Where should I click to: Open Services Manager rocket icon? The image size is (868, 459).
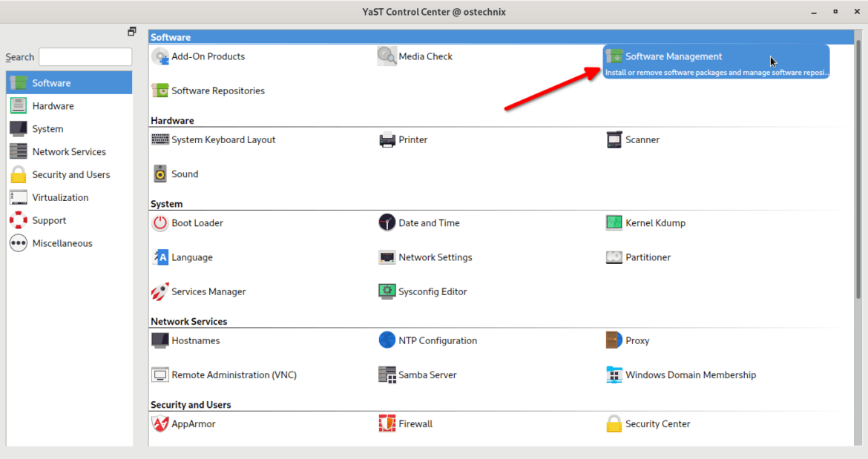coord(160,291)
